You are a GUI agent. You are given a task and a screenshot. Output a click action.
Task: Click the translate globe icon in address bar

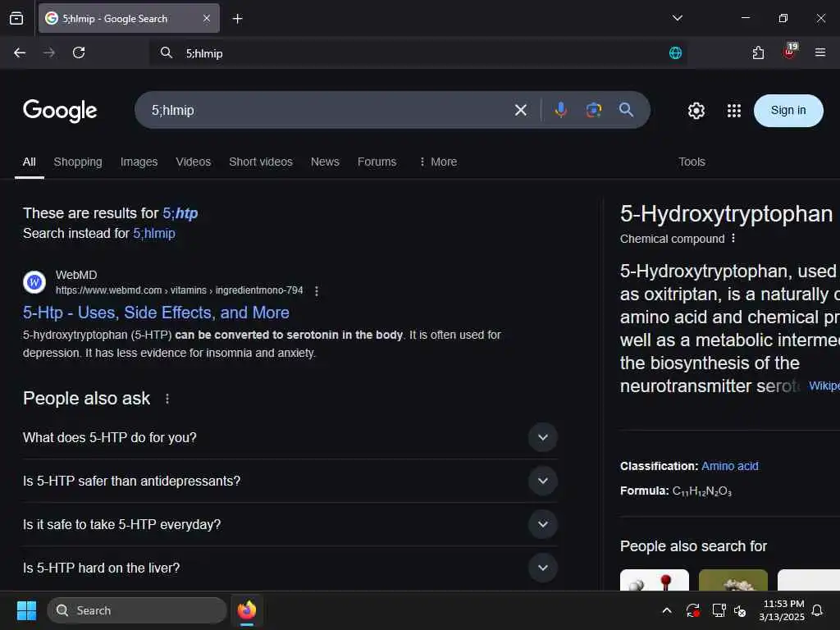tap(675, 52)
